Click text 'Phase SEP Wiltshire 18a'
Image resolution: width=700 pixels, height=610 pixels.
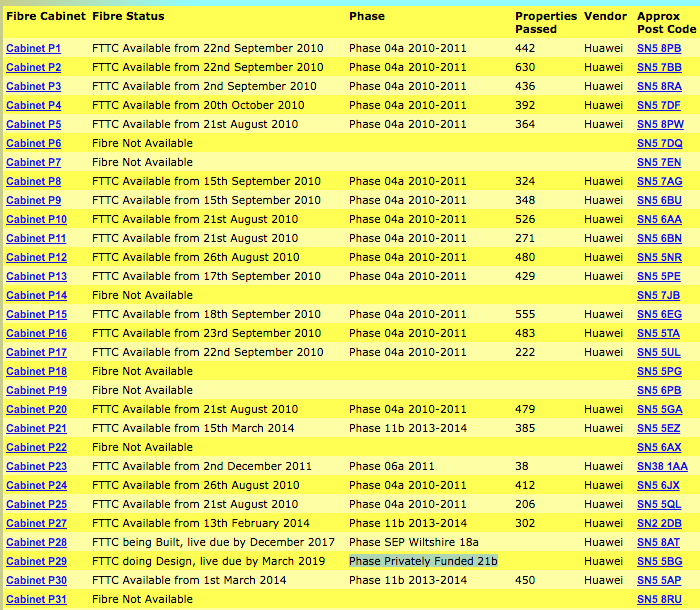click(x=414, y=542)
